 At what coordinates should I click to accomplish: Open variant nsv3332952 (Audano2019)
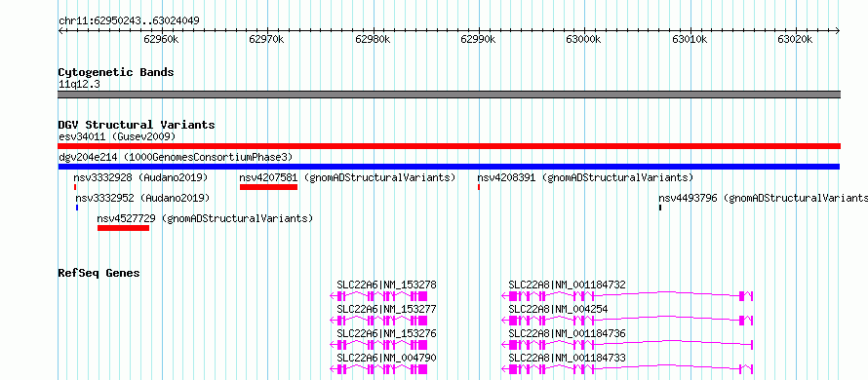142,198
